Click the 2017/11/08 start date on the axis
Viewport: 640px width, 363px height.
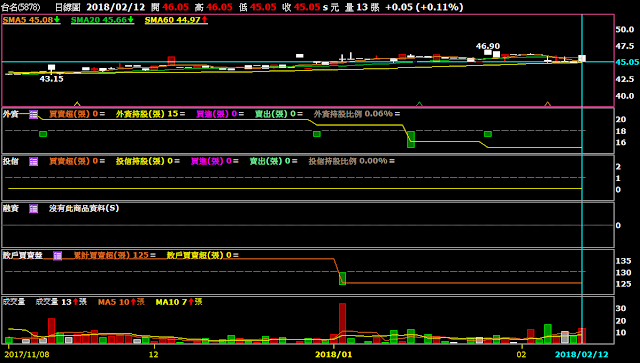pyautogui.click(x=27, y=354)
